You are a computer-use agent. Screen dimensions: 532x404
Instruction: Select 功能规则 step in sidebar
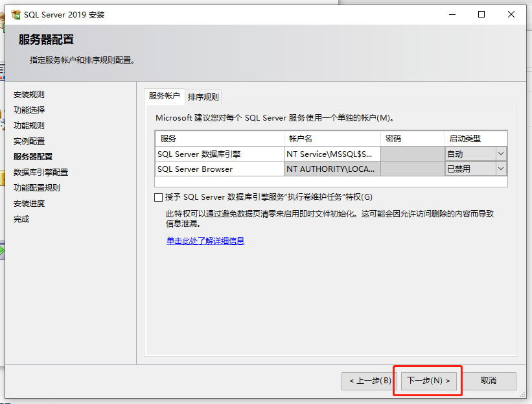point(29,126)
